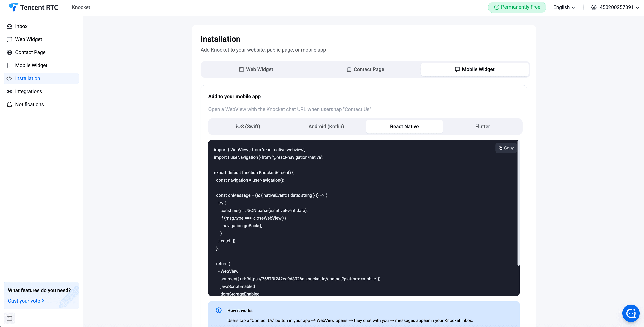This screenshot has width=644, height=327.
Task: Collapse sidebar using the panel toggle icon
Action: 10,318
